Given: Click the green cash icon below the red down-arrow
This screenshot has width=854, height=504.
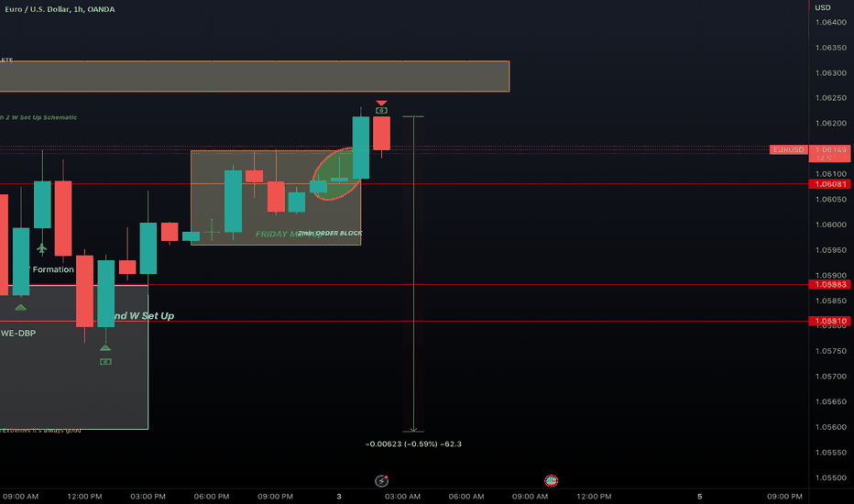Looking at the screenshot, I should coord(381,111).
